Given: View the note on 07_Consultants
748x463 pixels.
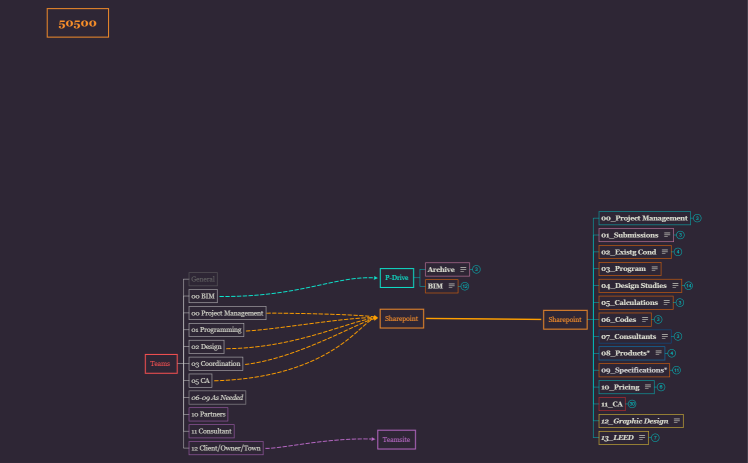Looking at the screenshot, I should tap(665, 337).
